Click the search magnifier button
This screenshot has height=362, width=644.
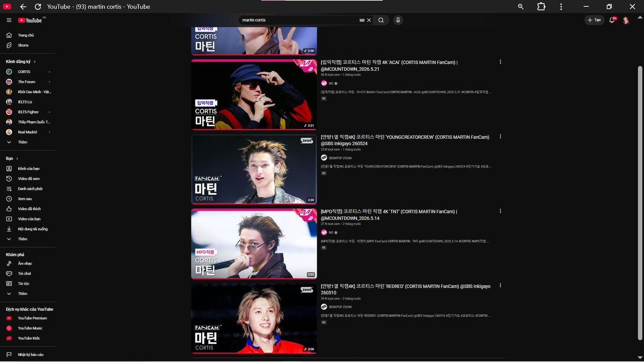click(x=381, y=20)
